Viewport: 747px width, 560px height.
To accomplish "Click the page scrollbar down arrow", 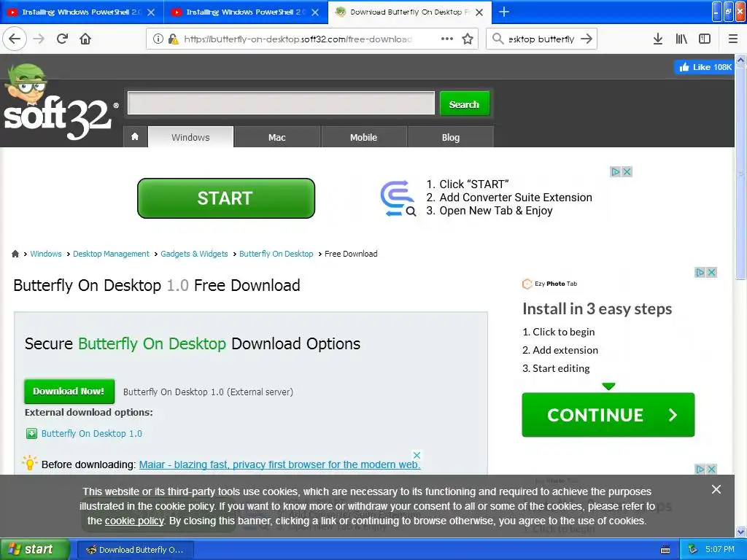I will click(x=740, y=531).
